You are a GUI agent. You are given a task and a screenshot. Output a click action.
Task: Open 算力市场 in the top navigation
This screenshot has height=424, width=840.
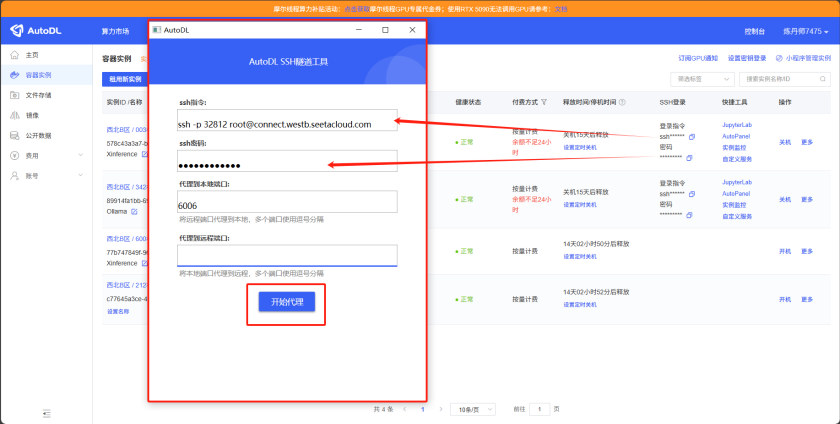click(x=115, y=32)
